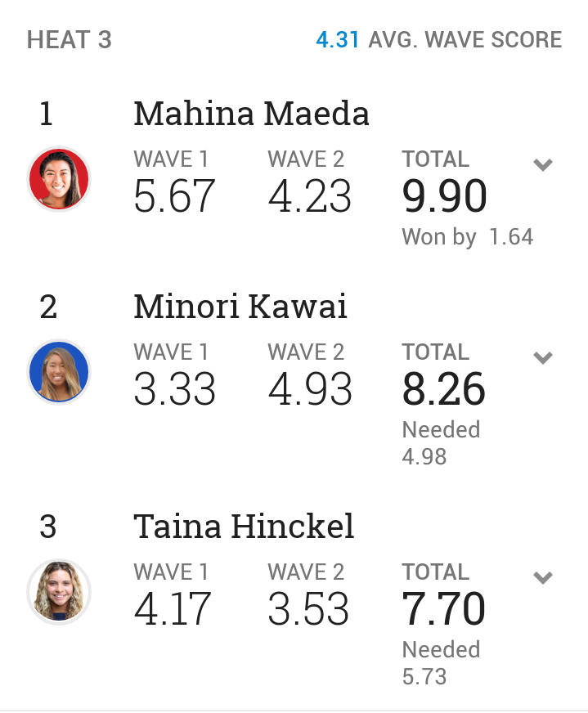Select Mahina Maeda's total 9.90
Screen dimensions: 588x713
point(444,196)
